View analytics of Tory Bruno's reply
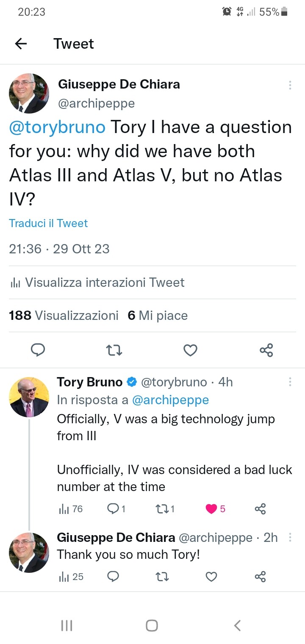 point(70,509)
